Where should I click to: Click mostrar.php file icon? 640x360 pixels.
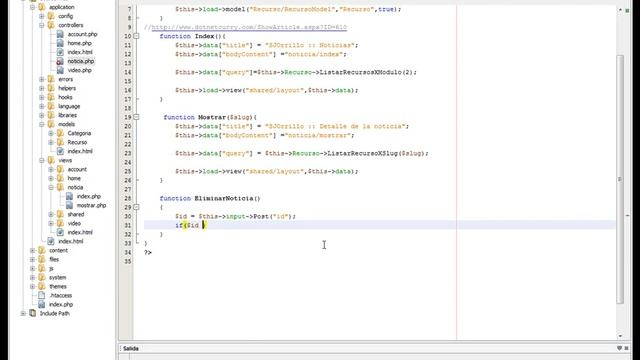pos(69,205)
